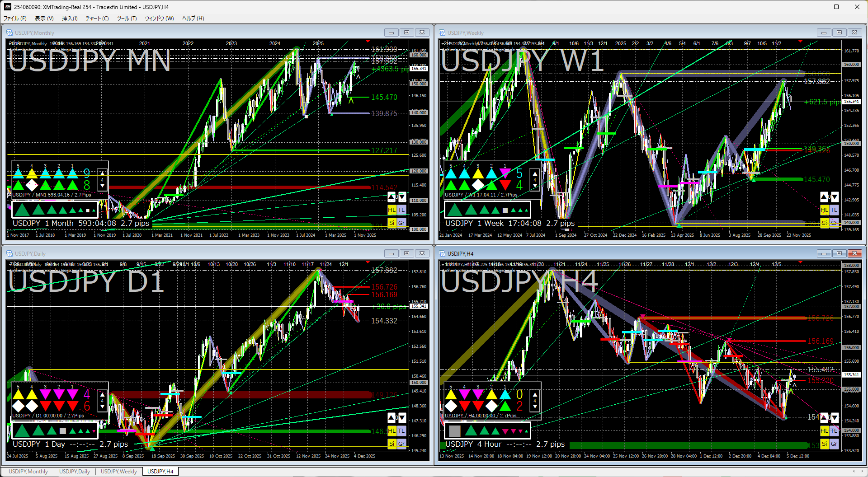The width and height of the screenshot is (868, 477).
Task: Click the green triangle in the H4 signal panel
Action: point(505,407)
